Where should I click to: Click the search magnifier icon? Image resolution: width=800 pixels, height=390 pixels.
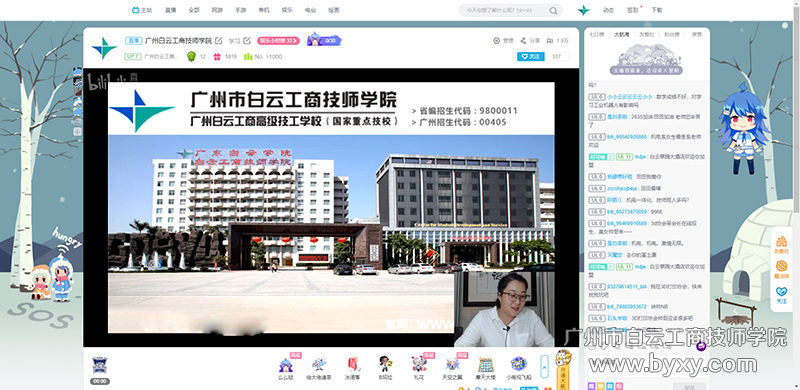click(554, 10)
